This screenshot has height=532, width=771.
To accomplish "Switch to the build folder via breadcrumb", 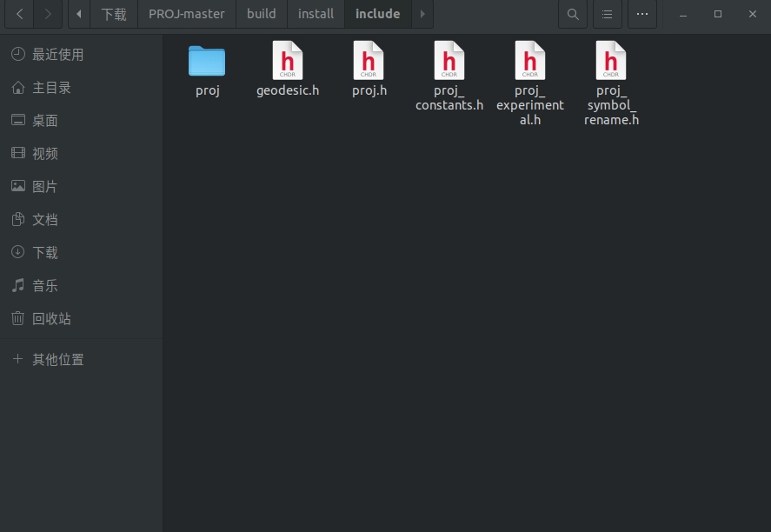I will [x=261, y=14].
